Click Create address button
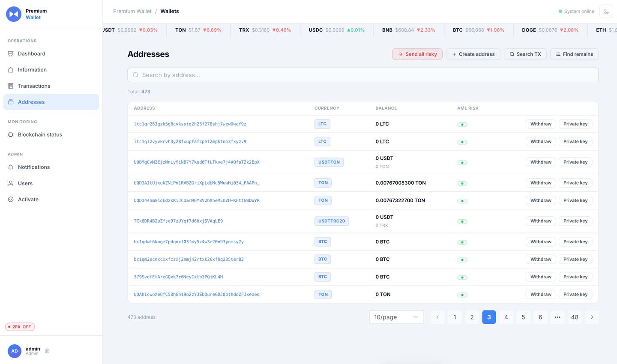The height and width of the screenshot is (364, 617). click(473, 54)
